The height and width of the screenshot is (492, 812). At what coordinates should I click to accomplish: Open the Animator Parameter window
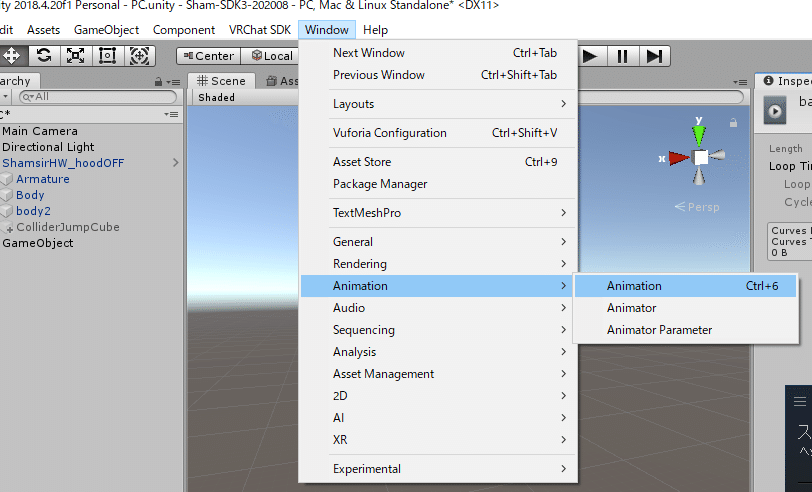pos(685,330)
